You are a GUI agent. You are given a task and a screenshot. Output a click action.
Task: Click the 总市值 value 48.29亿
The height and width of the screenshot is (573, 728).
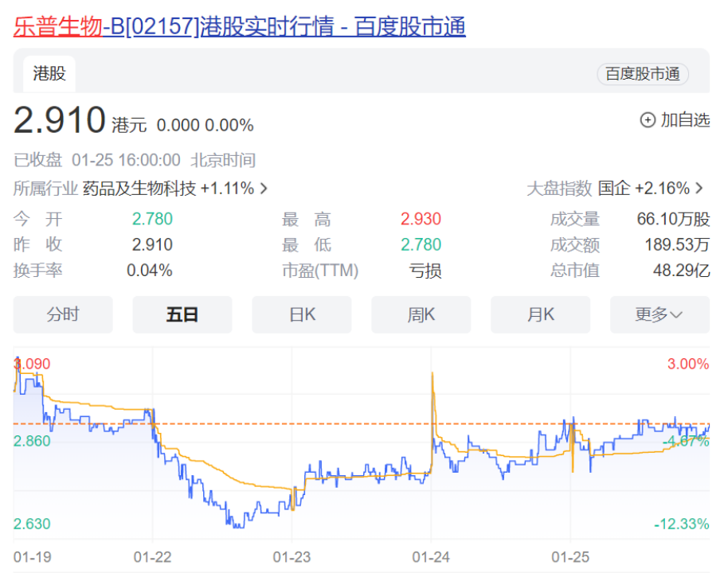click(x=681, y=271)
